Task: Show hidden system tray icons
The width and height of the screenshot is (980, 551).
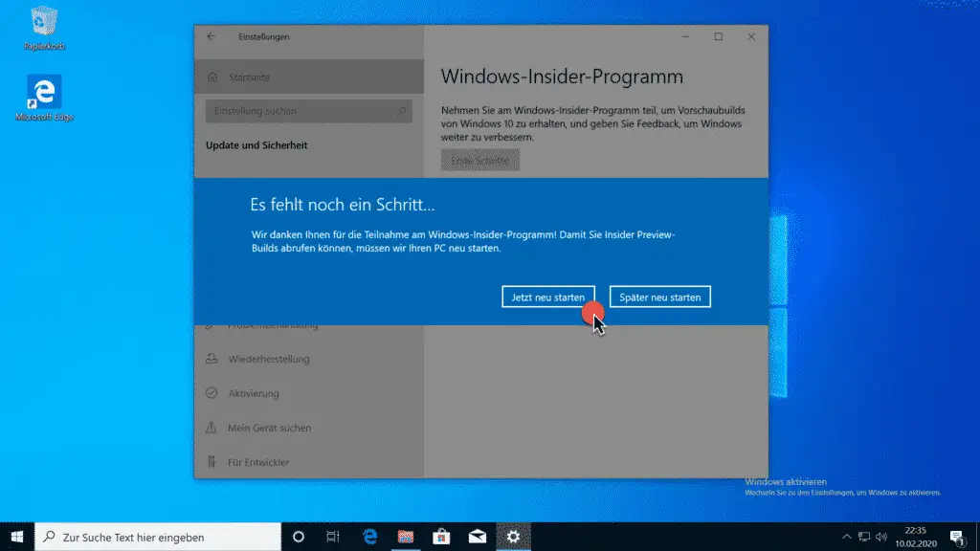Action: [x=846, y=537]
